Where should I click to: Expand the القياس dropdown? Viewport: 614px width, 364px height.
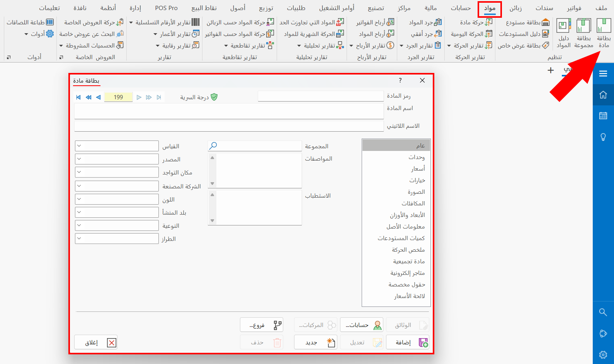[x=79, y=146]
